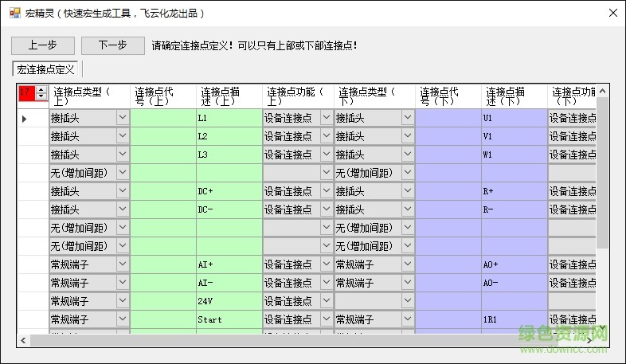Open lower connection type dropdown in AI+ row
The image size is (626, 364).
tap(407, 264)
